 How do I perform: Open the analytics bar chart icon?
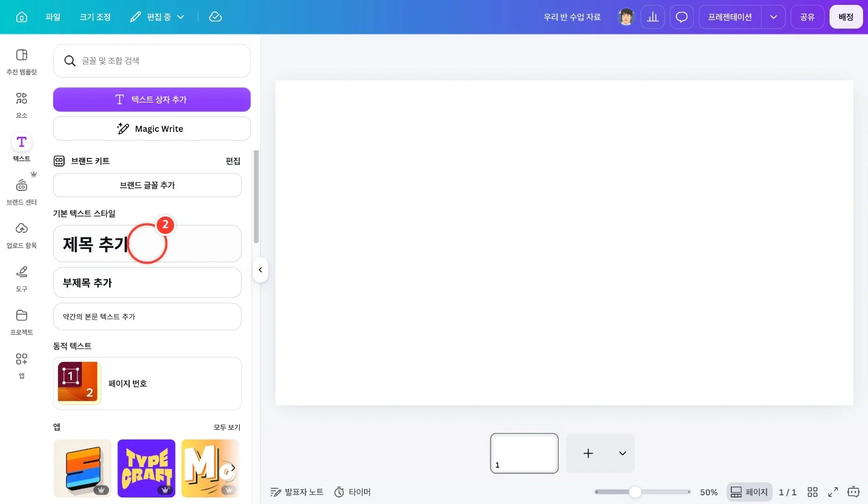pyautogui.click(x=653, y=17)
